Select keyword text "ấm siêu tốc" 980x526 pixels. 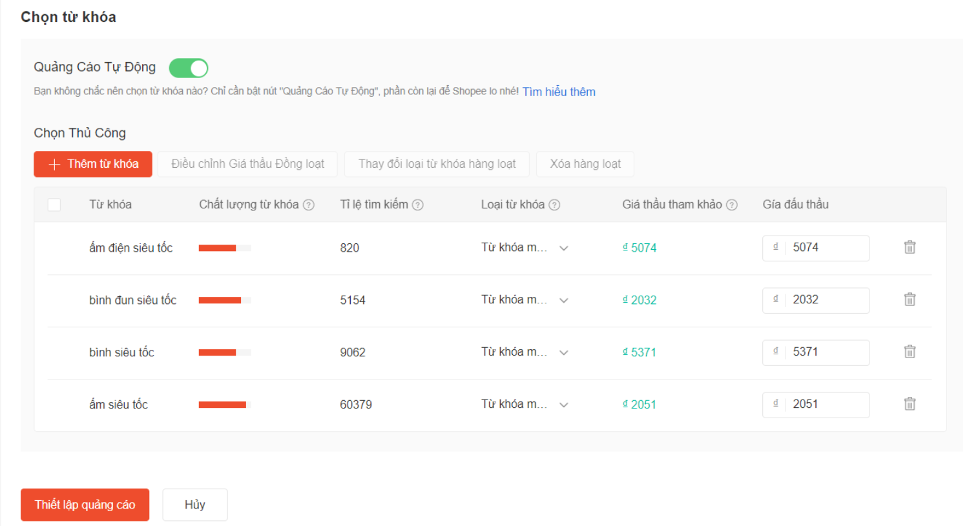[118, 405]
